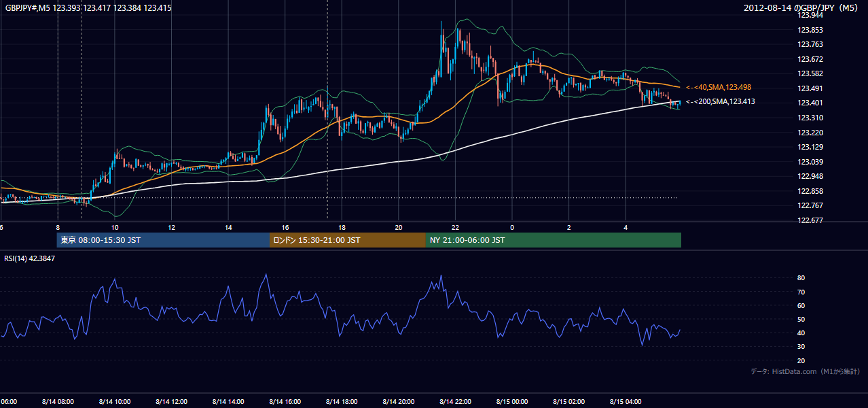Click RSI scale value 40
The image size is (868, 408).
(801, 333)
